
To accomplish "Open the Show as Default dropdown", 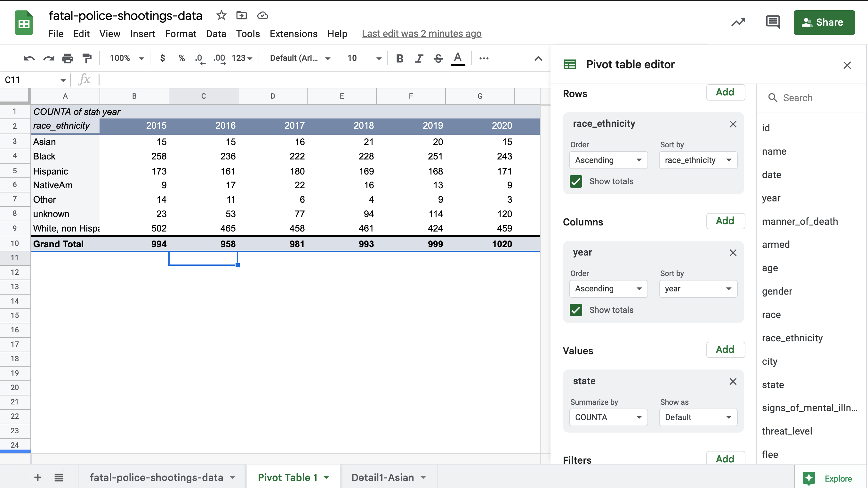I will pos(698,417).
